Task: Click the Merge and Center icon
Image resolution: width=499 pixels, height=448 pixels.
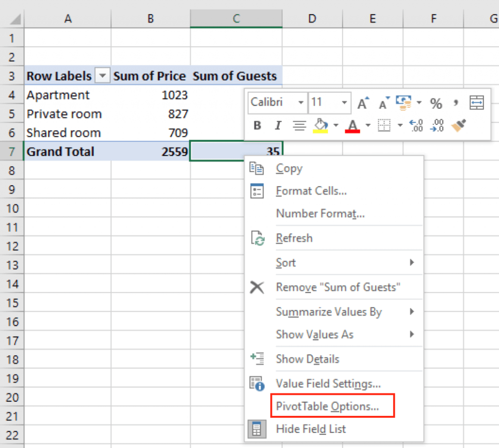Action: tap(476, 103)
